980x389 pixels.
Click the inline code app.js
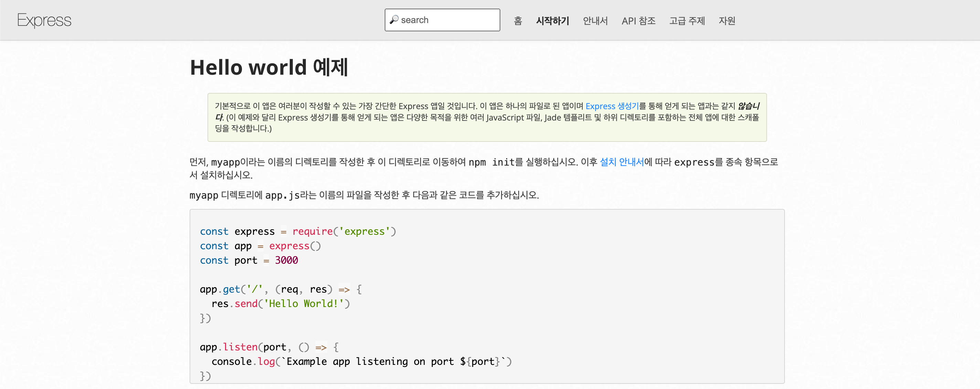click(x=282, y=195)
